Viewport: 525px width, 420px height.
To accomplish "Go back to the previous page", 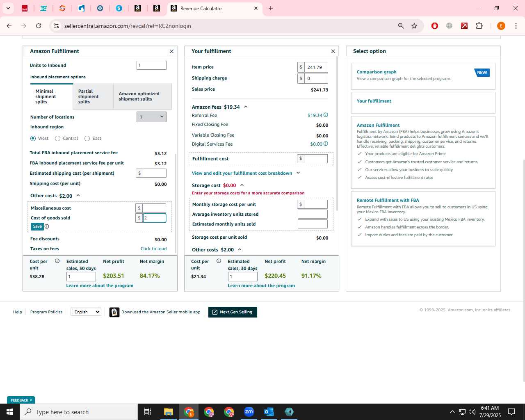I will pyautogui.click(x=9, y=26).
